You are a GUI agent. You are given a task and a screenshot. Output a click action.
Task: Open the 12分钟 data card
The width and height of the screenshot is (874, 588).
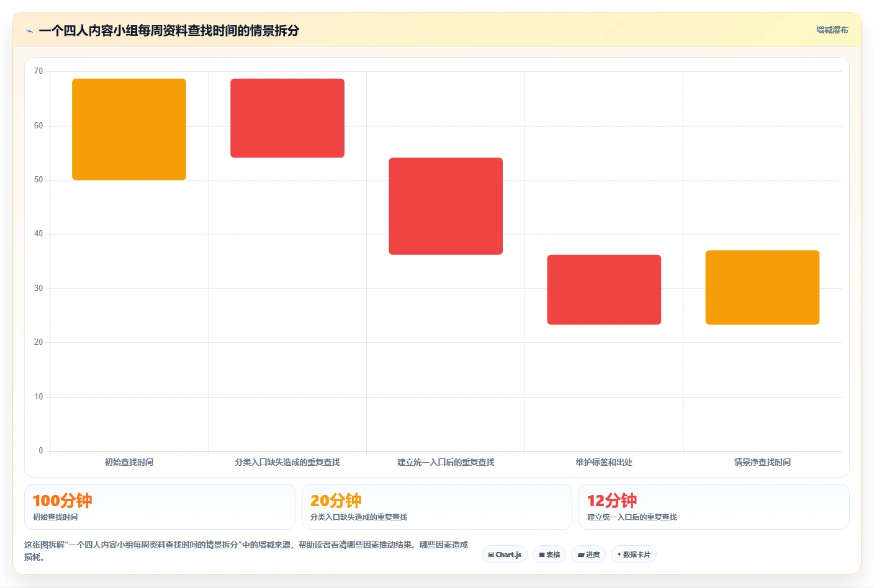(714, 507)
